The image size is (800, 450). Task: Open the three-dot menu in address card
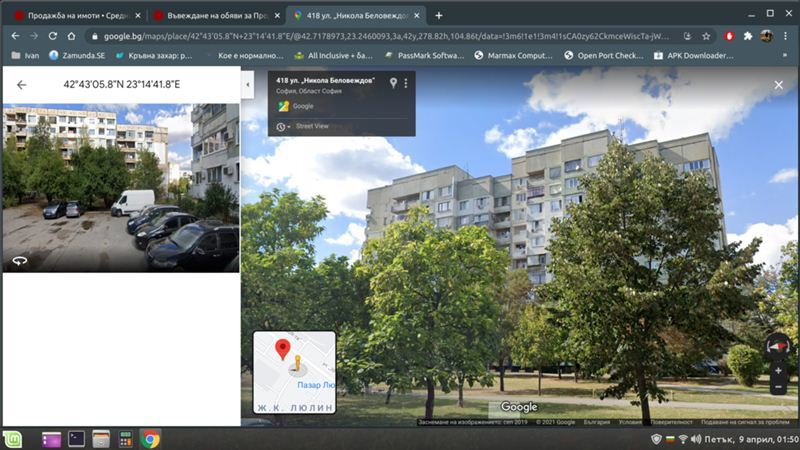(x=406, y=83)
